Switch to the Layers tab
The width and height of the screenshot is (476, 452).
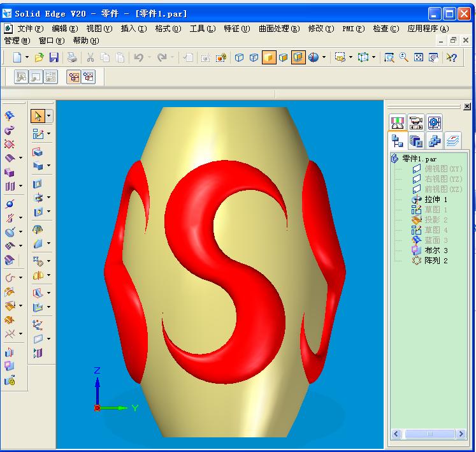[x=452, y=141]
